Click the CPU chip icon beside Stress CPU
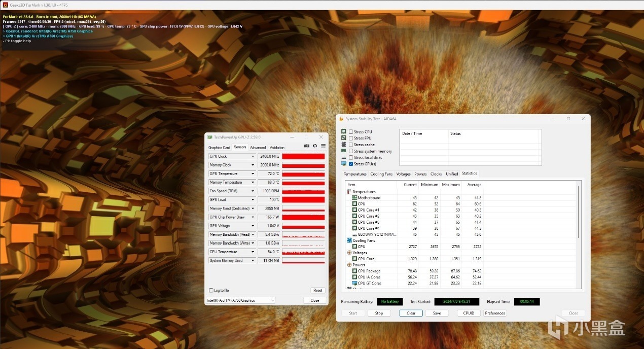The height and width of the screenshot is (349, 644). tap(344, 131)
